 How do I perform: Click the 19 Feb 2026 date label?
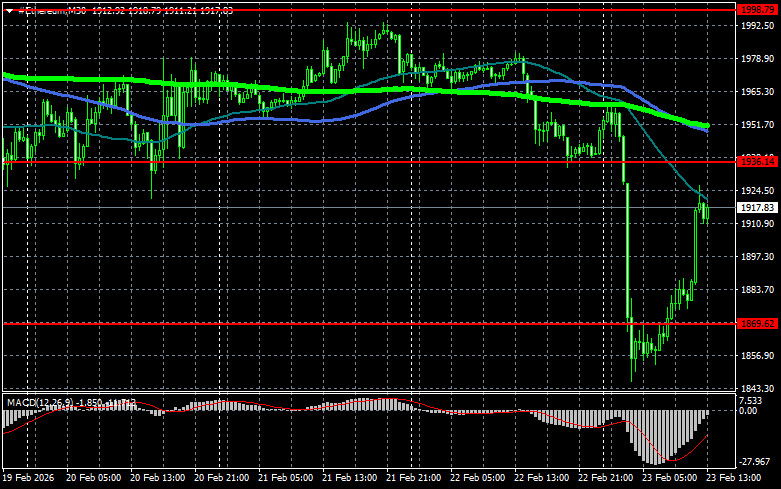click(30, 479)
